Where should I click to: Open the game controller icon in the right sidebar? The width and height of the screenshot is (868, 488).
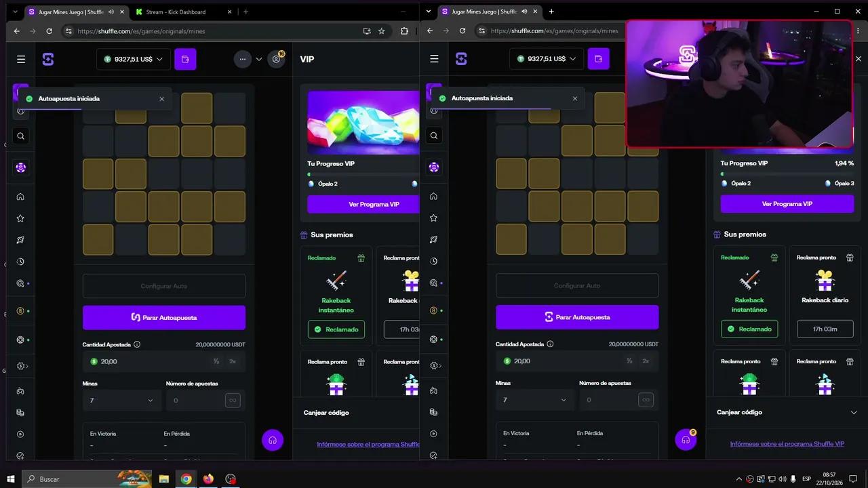[x=433, y=390]
